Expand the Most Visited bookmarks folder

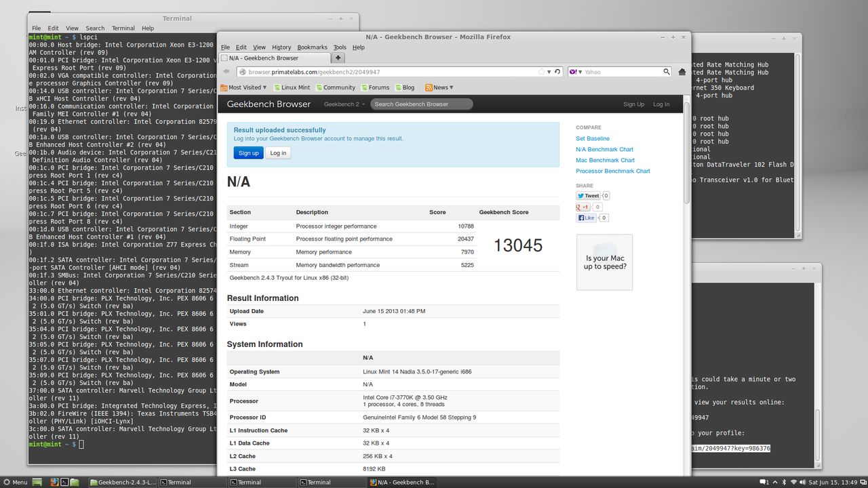(244, 87)
